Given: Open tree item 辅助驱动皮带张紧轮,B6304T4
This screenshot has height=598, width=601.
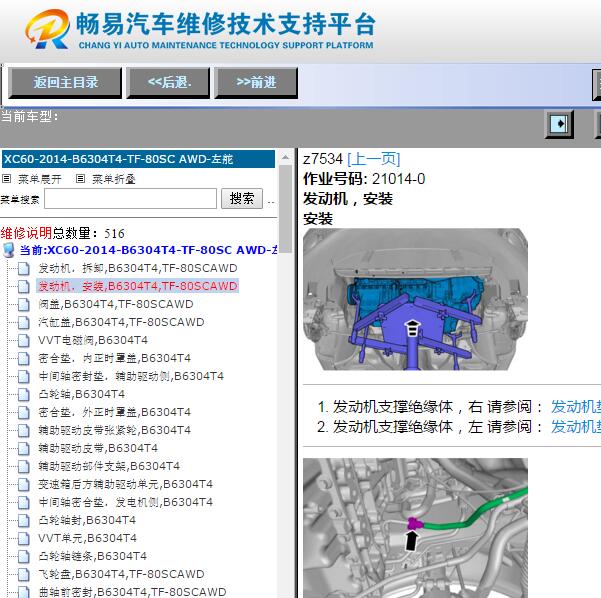Looking at the screenshot, I should click(115, 430).
